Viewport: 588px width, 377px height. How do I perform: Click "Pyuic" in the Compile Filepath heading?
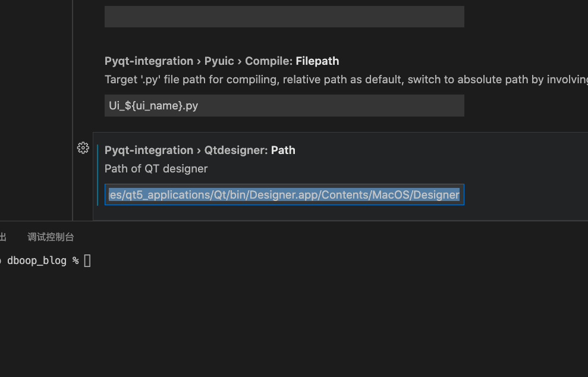(219, 61)
